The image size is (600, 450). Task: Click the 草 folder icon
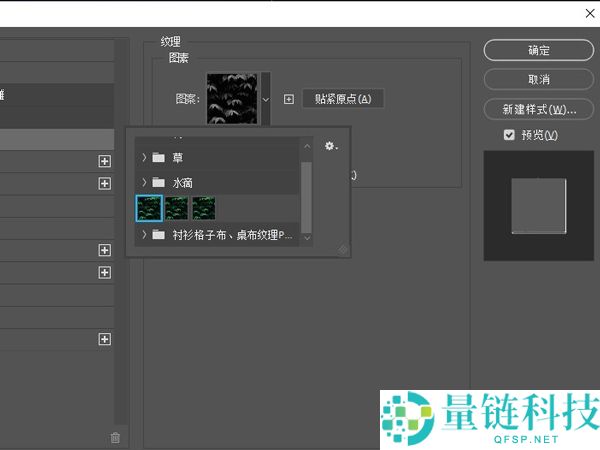coord(159,157)
